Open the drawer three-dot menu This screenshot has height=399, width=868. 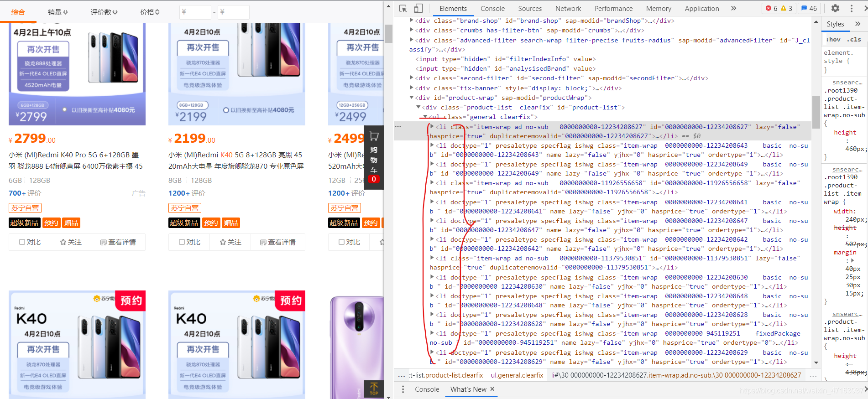(403, 389)
